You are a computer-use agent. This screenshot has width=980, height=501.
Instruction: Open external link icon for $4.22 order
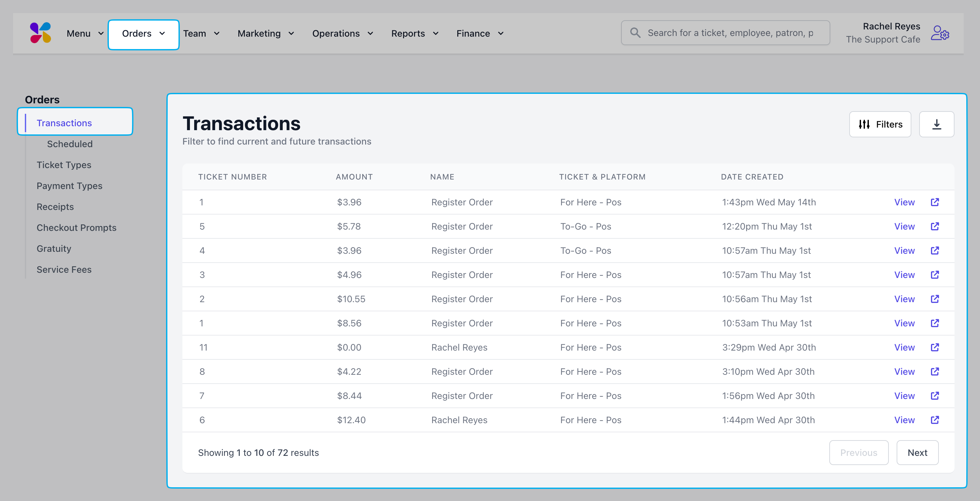(935, 371)
